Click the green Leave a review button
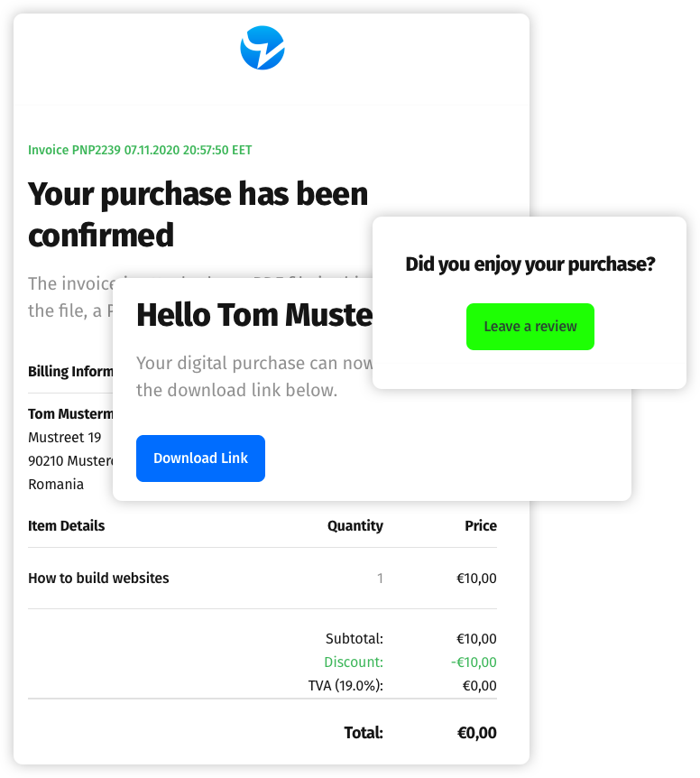The image size is (700, 778). 530,327
